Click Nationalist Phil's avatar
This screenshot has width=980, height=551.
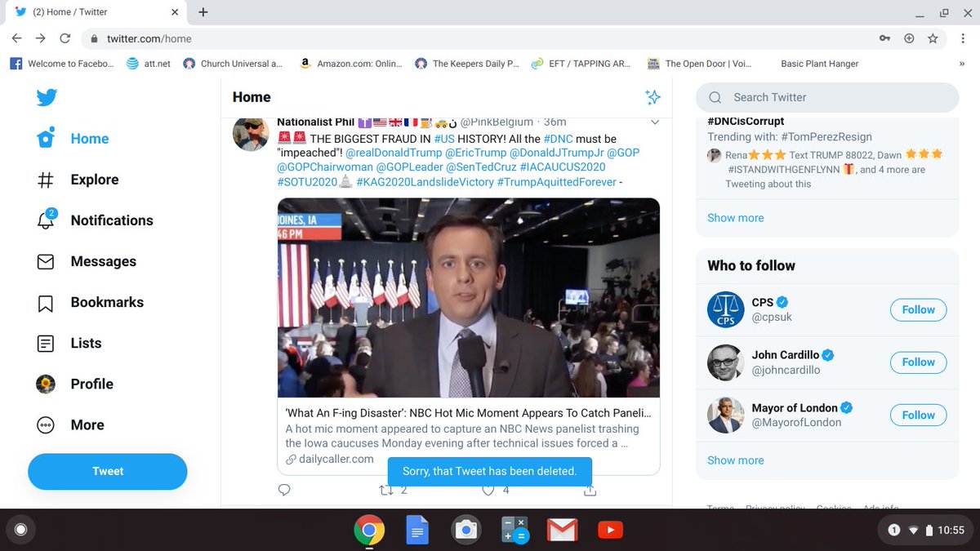pyautogui.click(x=251, y=133)
